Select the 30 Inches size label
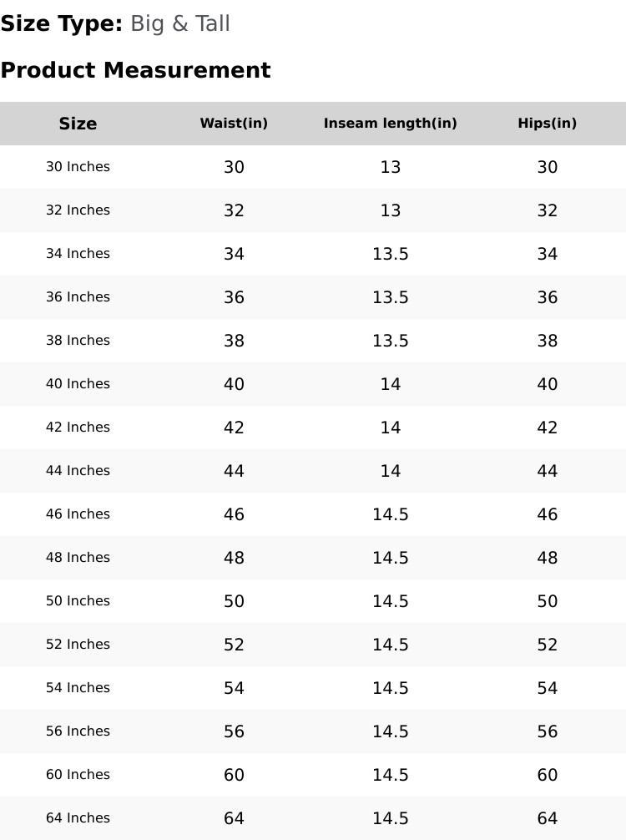Viewport: 626px width, 840px height. click(x=78, y=167)
